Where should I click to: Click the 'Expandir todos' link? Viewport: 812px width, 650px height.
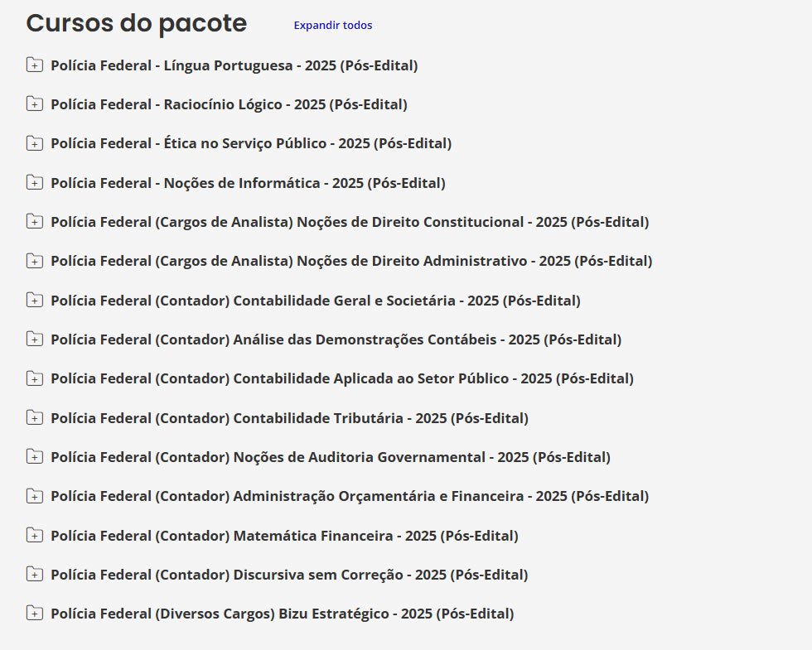coord(332,26)
